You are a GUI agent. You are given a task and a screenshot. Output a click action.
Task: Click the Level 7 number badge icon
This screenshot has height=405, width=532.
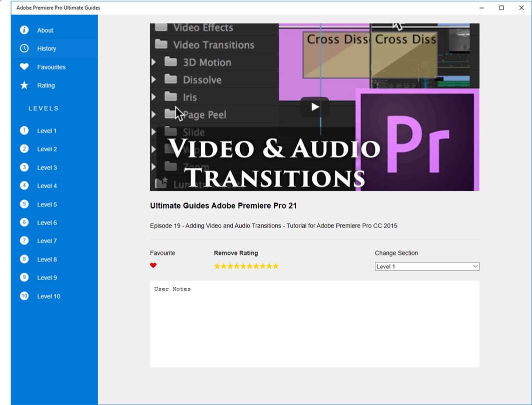tap(24, 240)
